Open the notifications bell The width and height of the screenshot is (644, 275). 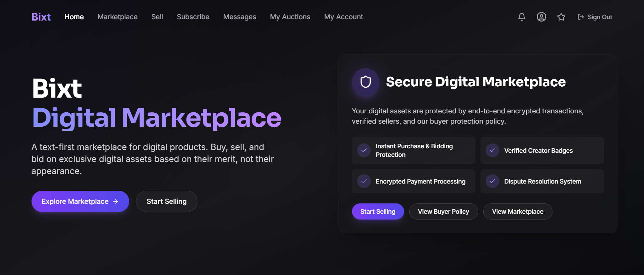pyautogui.click(x=522, y=17)
